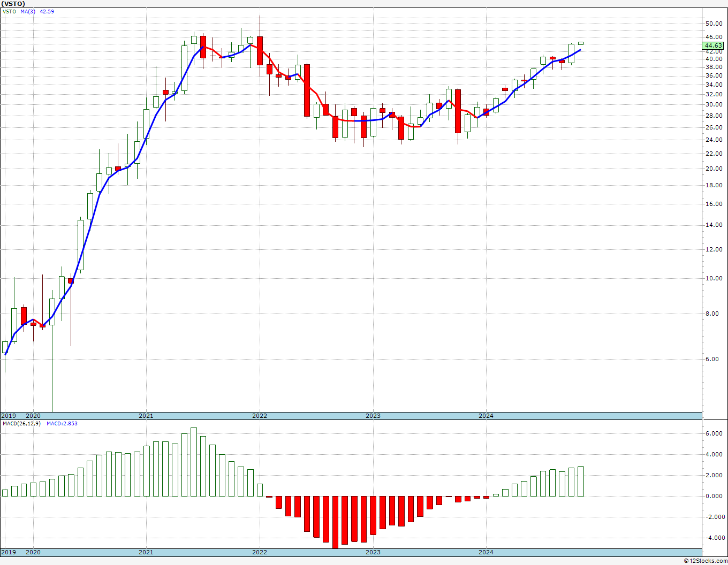Select the 14.00 price axis label
This screenshot has height=565, width=728.
[714, 225]
